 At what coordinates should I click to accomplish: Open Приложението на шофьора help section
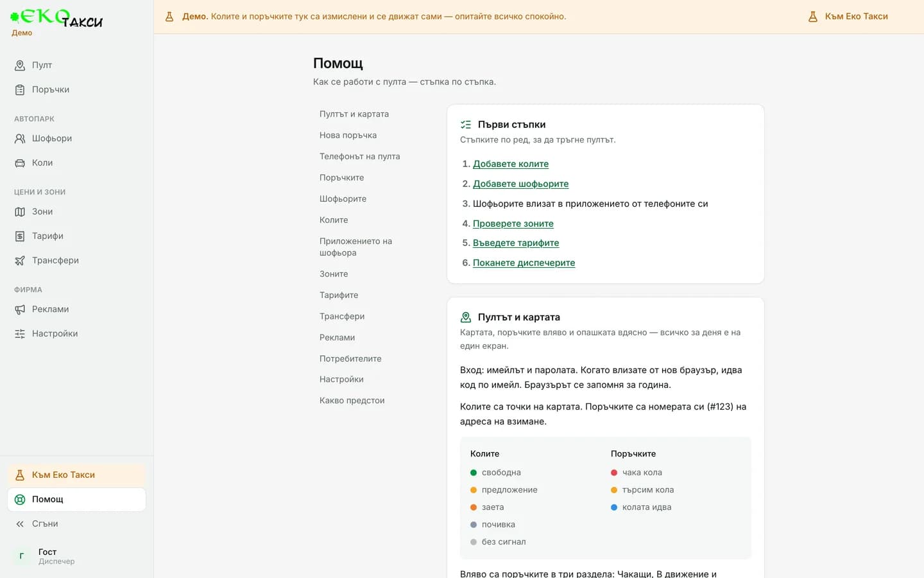pyautogui.click(x=355, y=247)
